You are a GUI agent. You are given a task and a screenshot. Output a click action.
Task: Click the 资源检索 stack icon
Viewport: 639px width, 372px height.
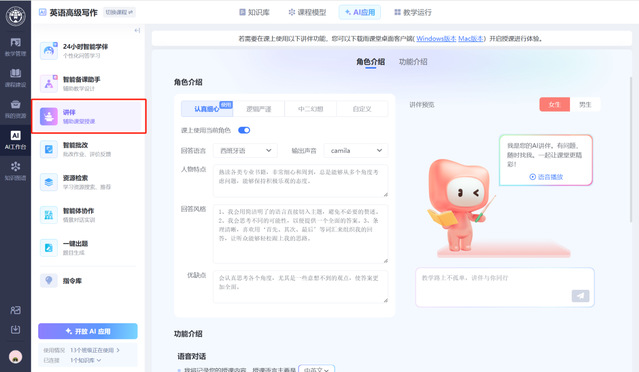[x=49, y=182]
